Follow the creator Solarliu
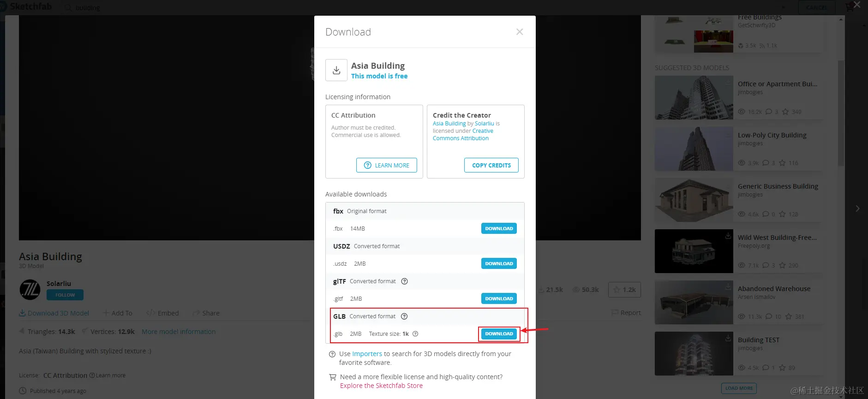The width and height of the screenshot is (868, 399). click(65, 295)
